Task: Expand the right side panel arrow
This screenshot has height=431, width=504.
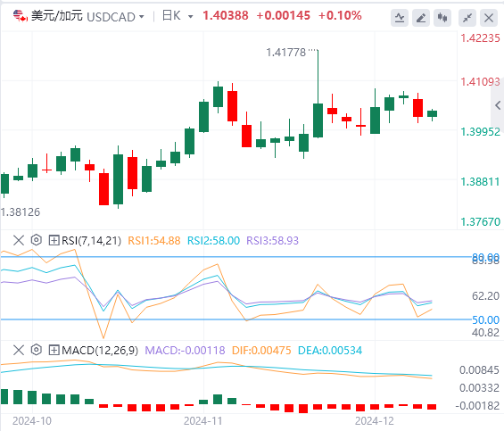Action: coord(498,105)
